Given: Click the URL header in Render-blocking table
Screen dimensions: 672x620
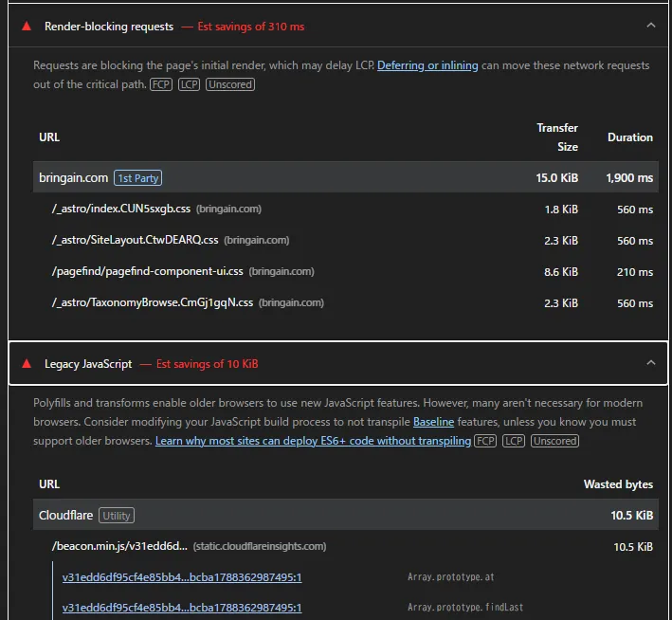Looking at the screenshot, I should coord(49,137).
